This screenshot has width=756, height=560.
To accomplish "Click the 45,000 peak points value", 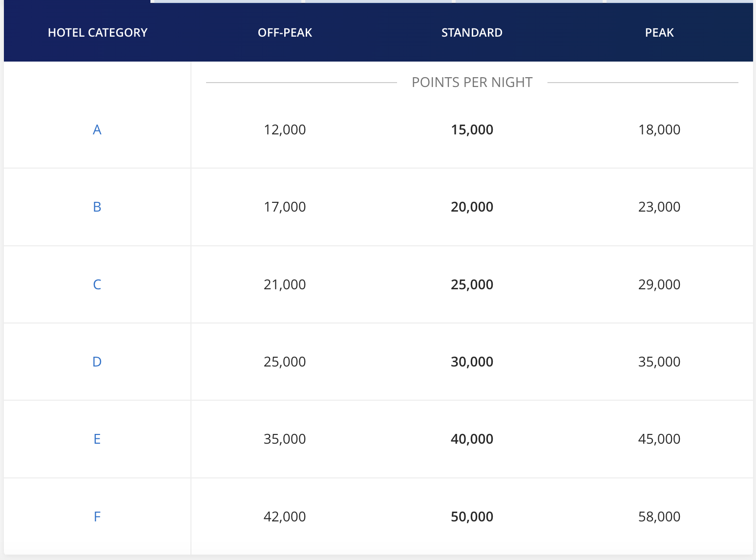I will tap(659, 439).
